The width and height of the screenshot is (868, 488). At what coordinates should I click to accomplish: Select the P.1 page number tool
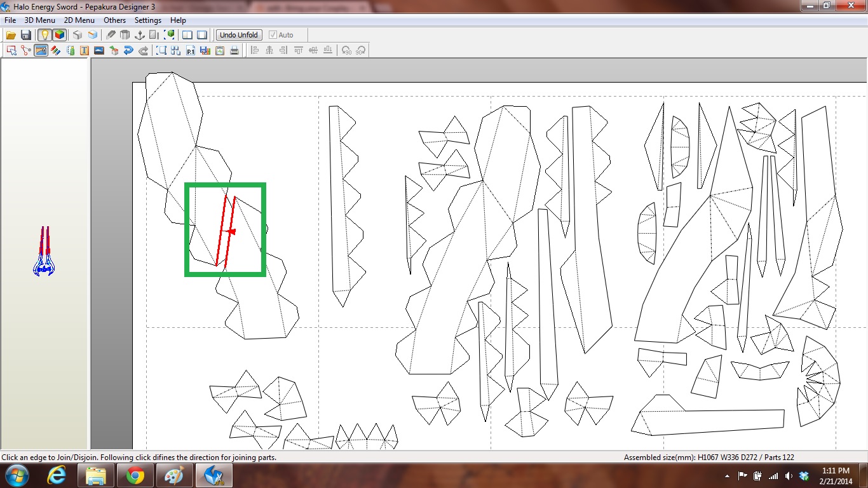coord(191,50)
